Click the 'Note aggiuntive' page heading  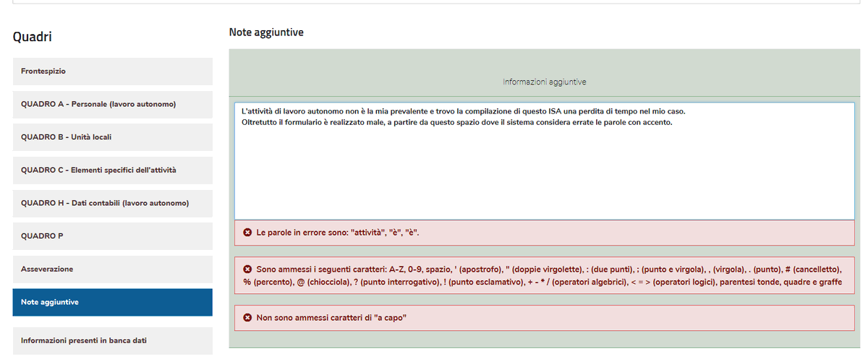pos(266,33)
